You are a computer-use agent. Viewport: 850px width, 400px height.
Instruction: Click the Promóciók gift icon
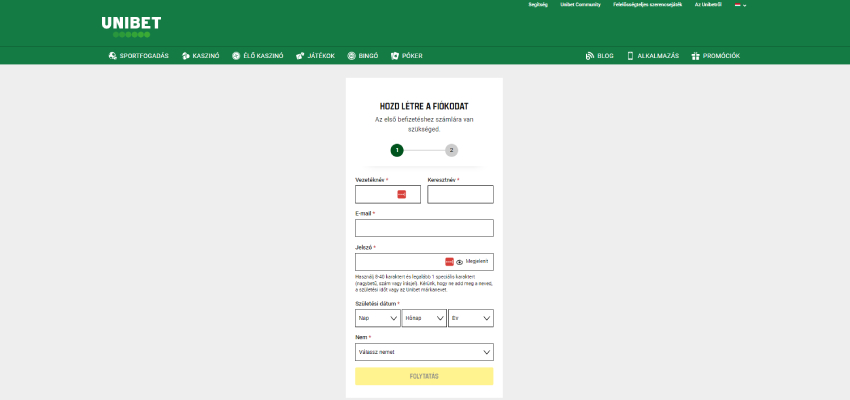[696, 56]
